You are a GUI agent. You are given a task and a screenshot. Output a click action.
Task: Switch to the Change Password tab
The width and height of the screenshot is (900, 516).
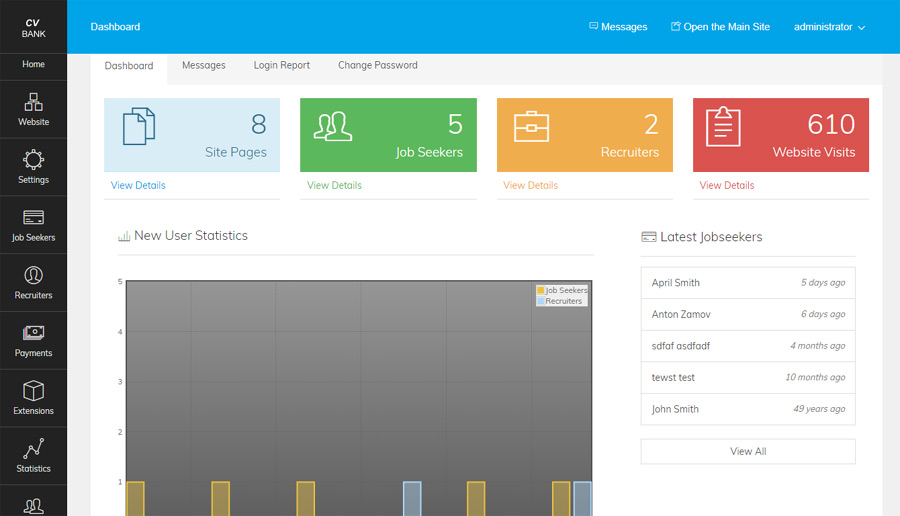click(377, 65)
